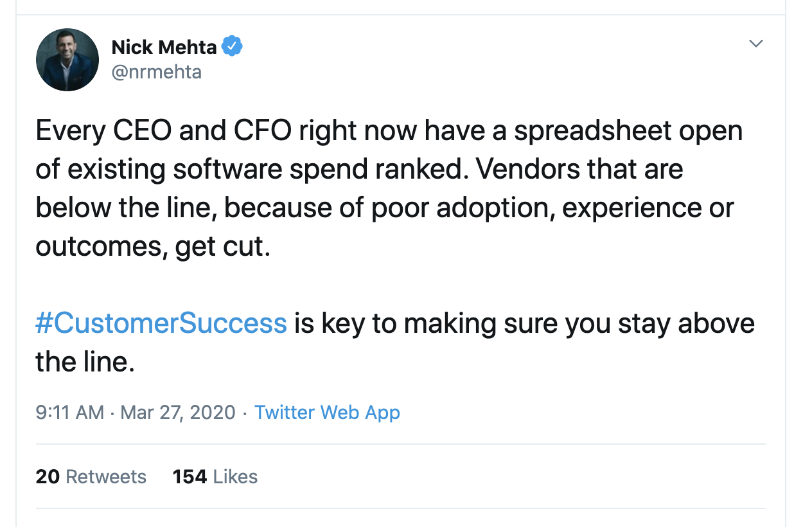Click the 9:11 AM time in the timestamp

click(70, 412)
